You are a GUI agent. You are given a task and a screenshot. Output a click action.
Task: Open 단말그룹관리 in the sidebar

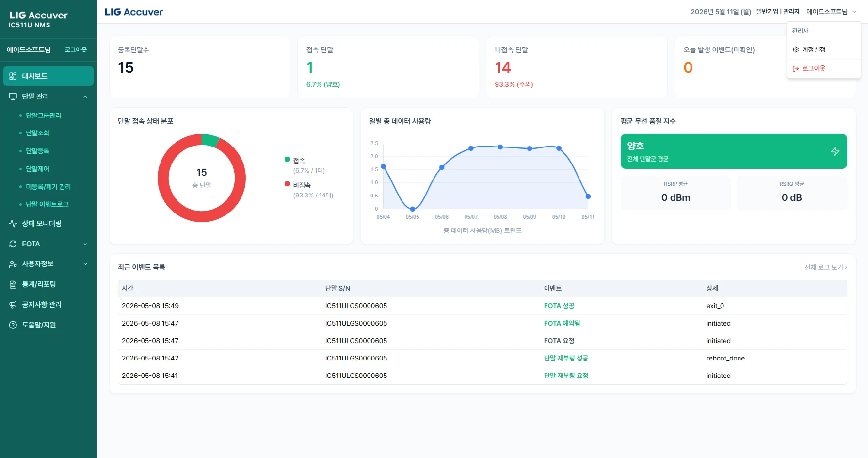(x=43, y=115)
